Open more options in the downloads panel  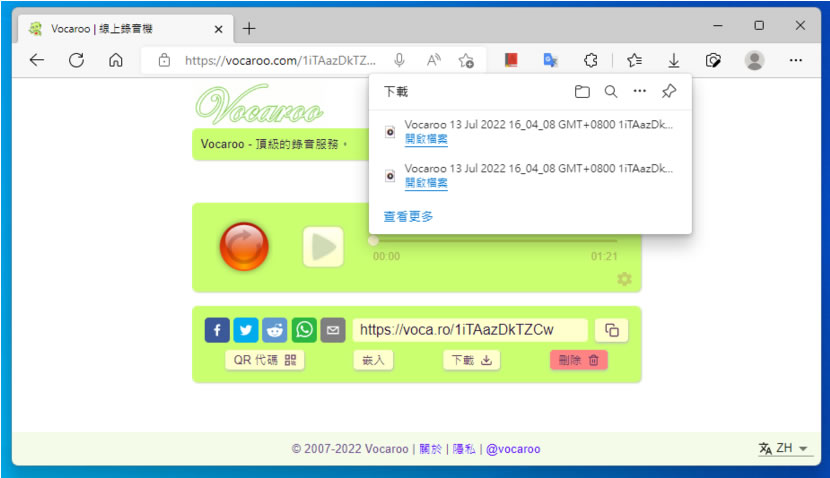639,91
